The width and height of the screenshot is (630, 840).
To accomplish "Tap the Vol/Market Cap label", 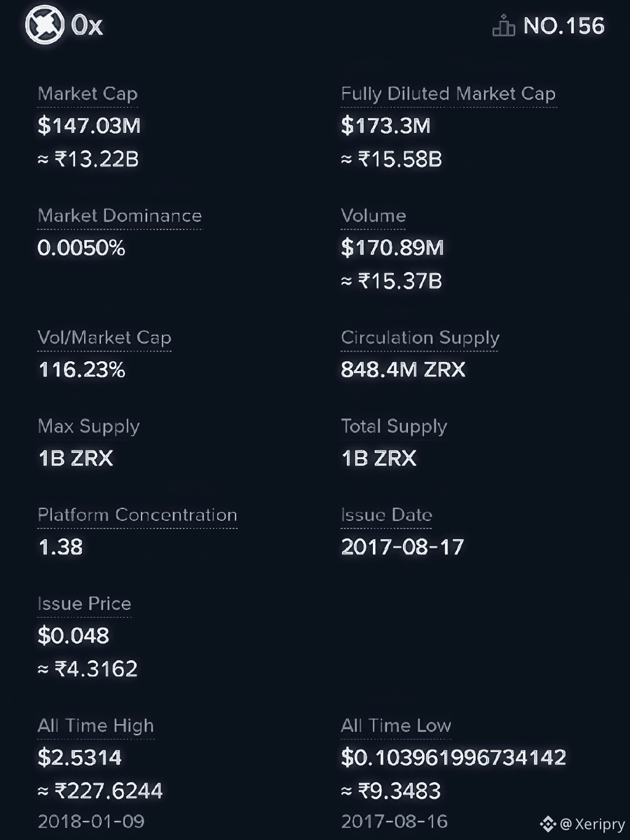I will 105,337.
